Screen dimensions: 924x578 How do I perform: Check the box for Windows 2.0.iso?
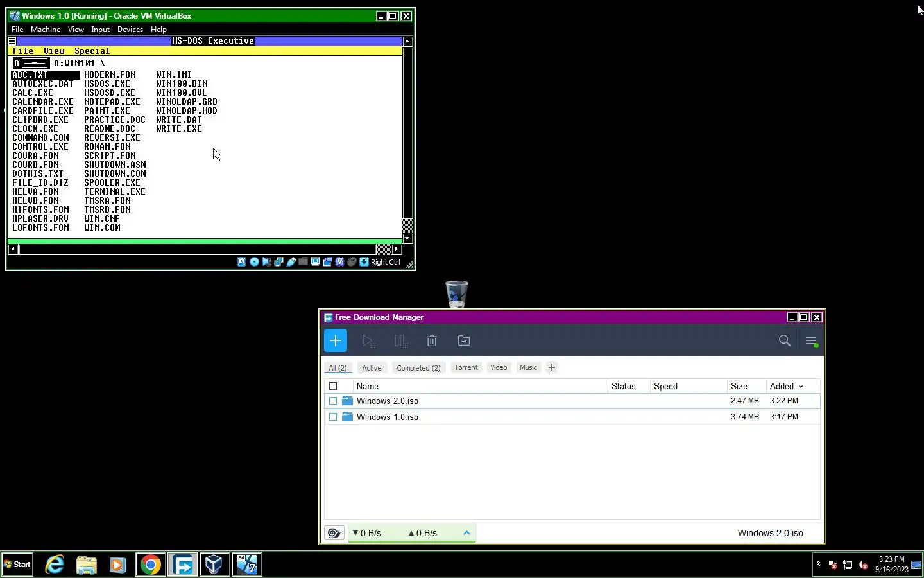(333, 401)
